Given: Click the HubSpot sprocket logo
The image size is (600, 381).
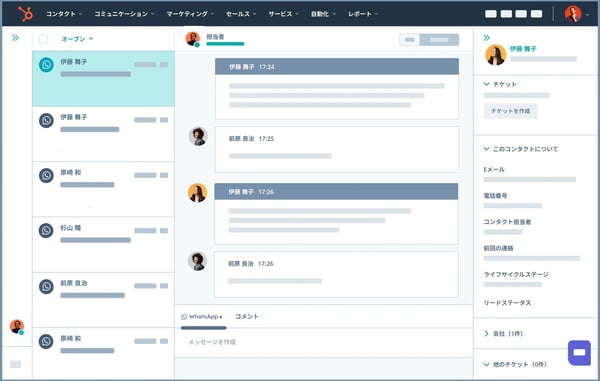Looking at the screenshot, I should 25,14.
